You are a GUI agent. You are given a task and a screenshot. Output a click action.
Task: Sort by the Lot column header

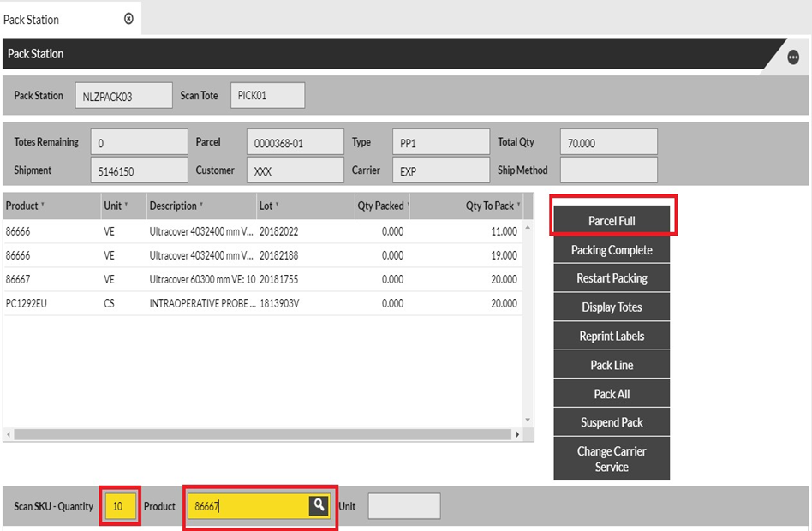click(269, 206)
